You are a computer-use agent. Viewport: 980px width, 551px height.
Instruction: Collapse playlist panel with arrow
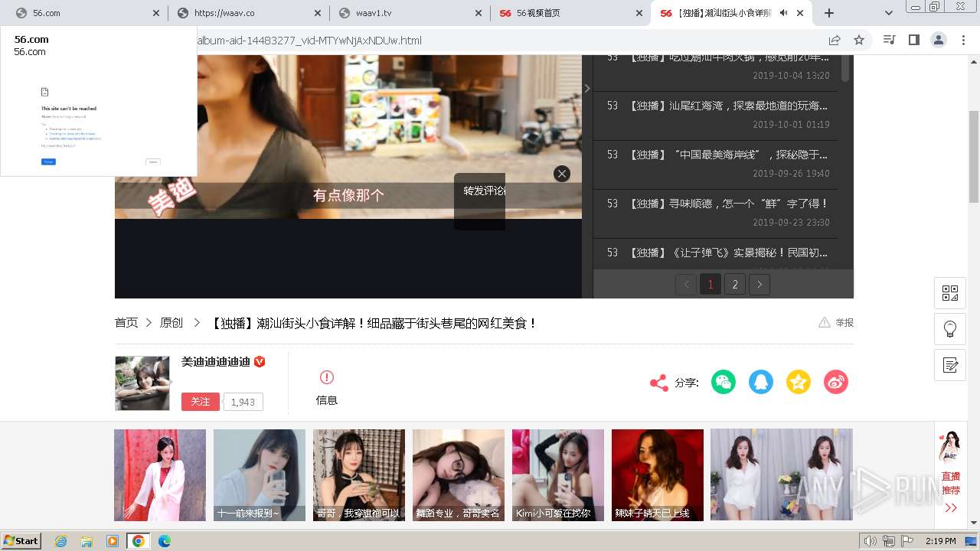point(587,89)
